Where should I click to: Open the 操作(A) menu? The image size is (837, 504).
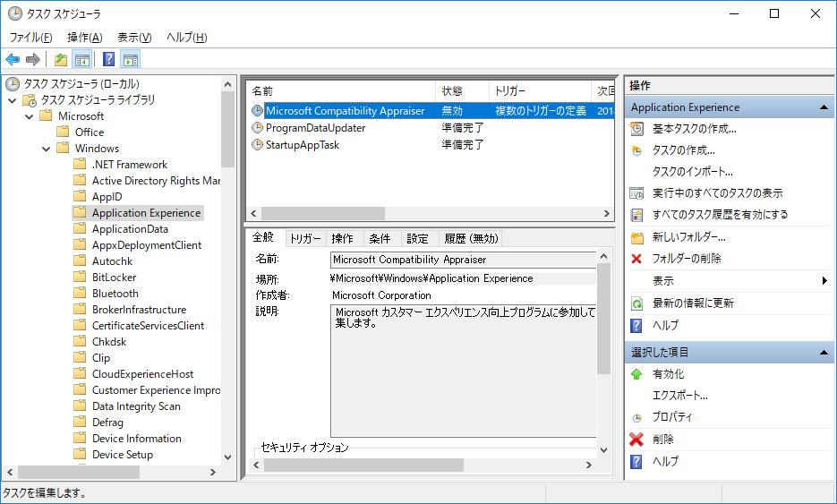85,38
